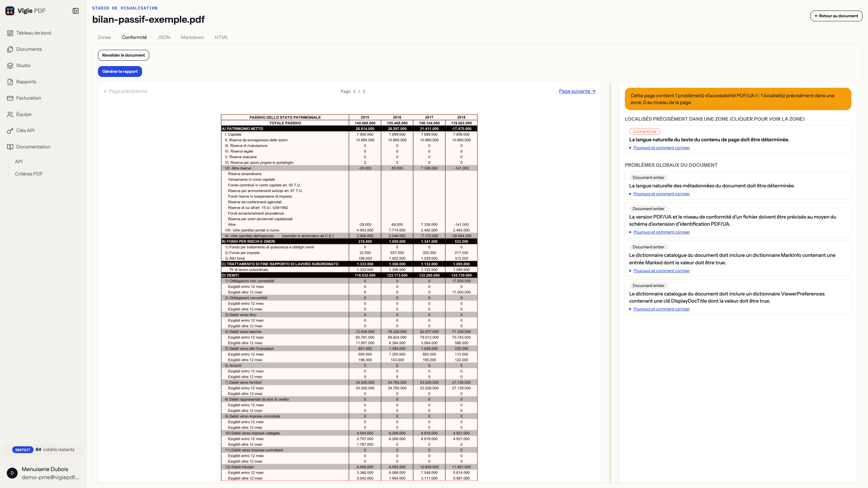Viewport: 868px width, 488px height.
Task: Open the API documentation sub-item
Action: pyautogui.click(x=19, y=162)
